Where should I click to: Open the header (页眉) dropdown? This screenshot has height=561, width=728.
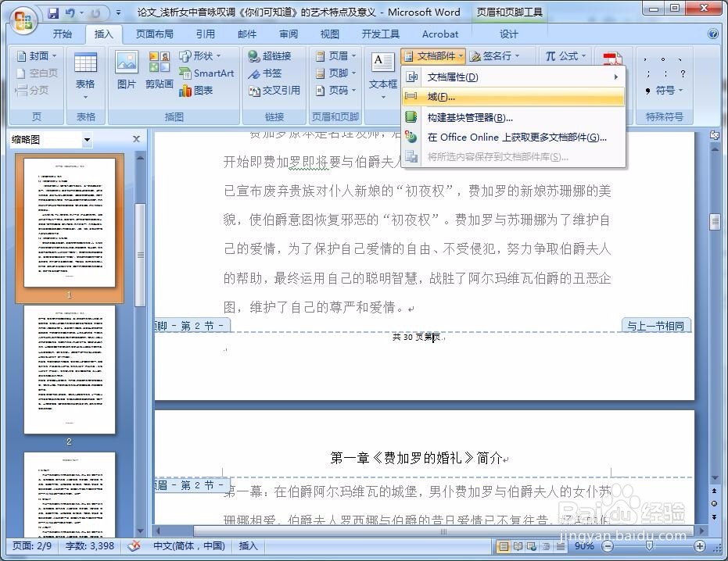pos(335,56)
